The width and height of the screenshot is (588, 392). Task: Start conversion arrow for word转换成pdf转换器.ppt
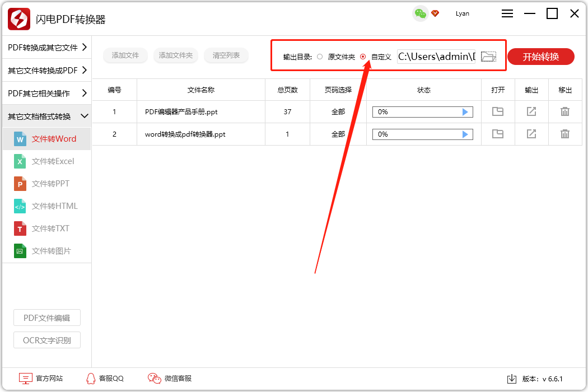[465, 134]
